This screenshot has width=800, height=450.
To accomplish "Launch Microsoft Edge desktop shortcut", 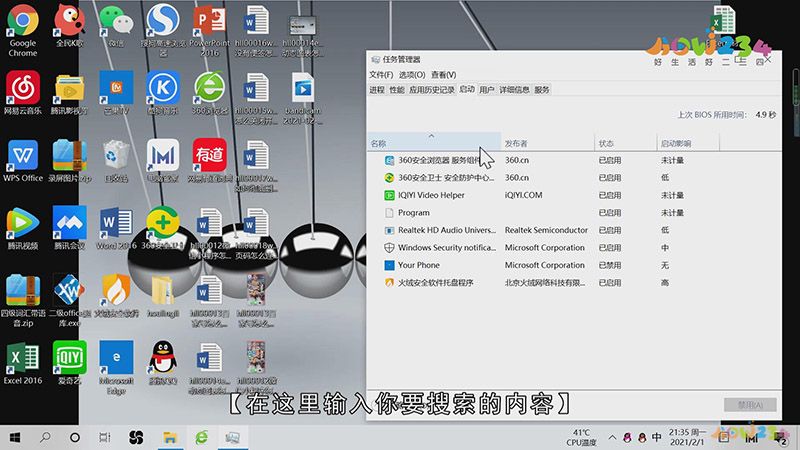I will [116, 367].
